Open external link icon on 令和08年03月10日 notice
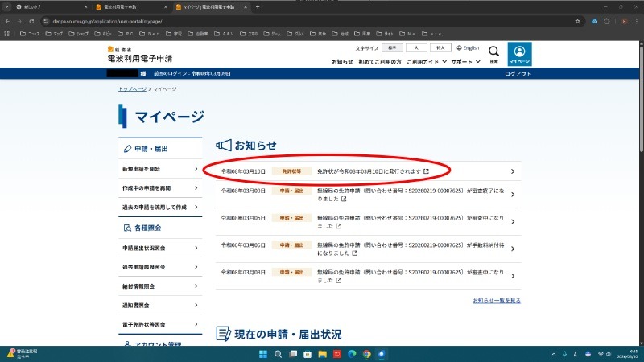 (x=427, y=171)
